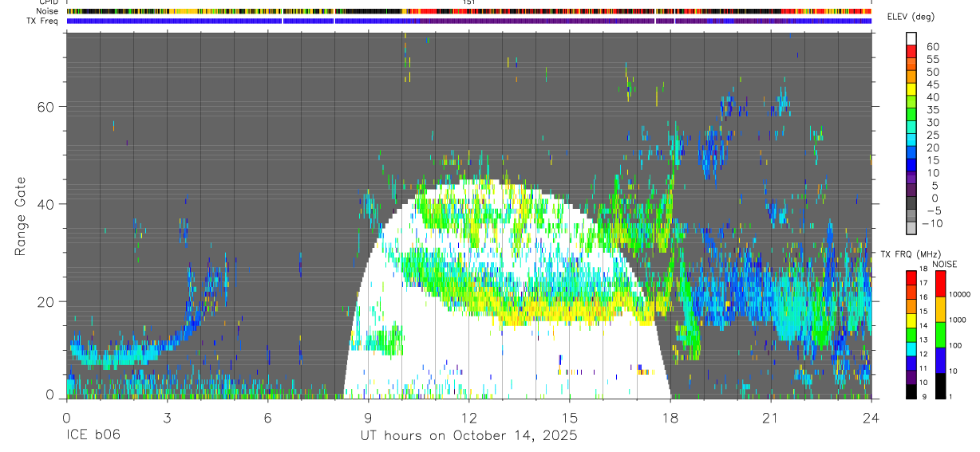Click the TX Freq color strip above the plot
This screenshot has width=980, height=452.
pyautogui.click(x=468, y=21)
